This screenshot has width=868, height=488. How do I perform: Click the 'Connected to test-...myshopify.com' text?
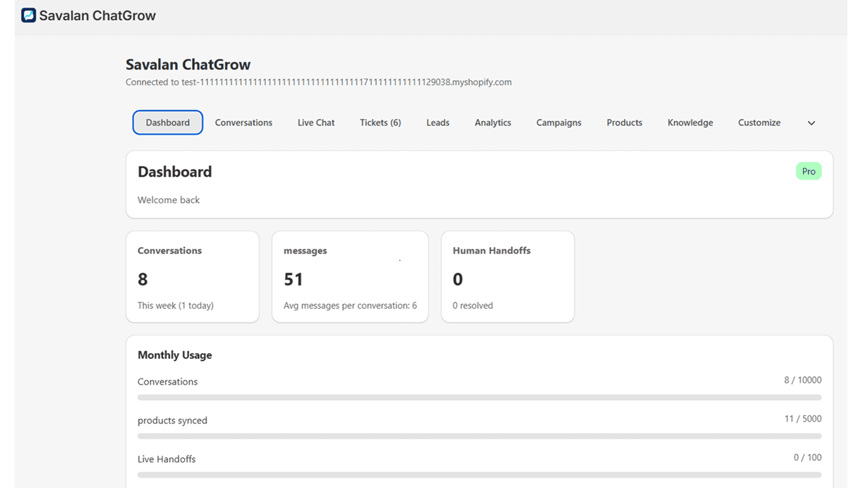click(318, 82)
